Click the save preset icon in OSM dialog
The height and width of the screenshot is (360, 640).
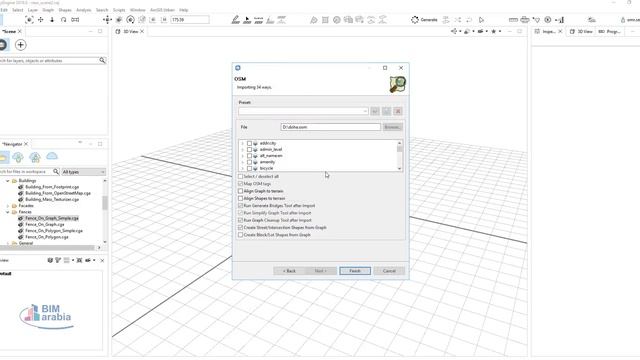pos(387,111)
